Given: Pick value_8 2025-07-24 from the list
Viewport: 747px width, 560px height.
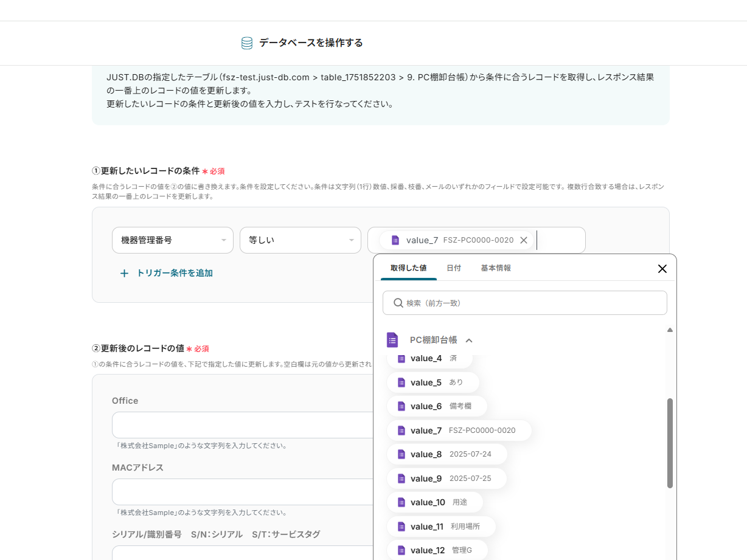Looking at the screenshot, I should point(446,454).
